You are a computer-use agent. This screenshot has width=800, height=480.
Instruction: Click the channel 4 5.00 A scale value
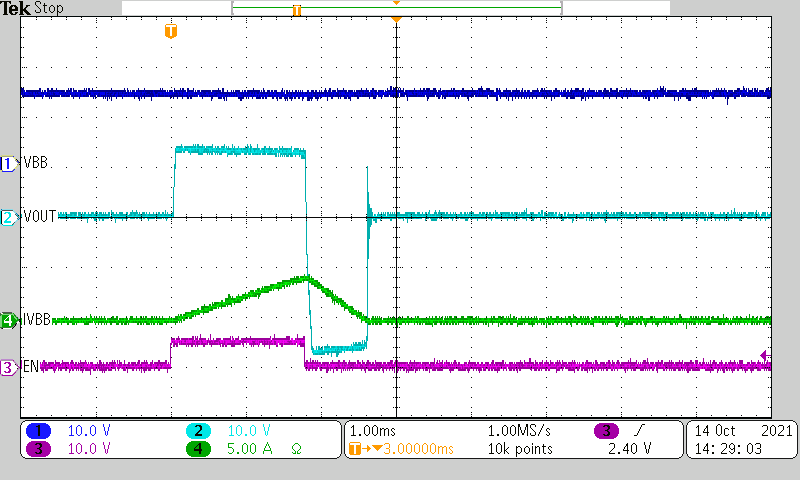click(x=249, y=448)
